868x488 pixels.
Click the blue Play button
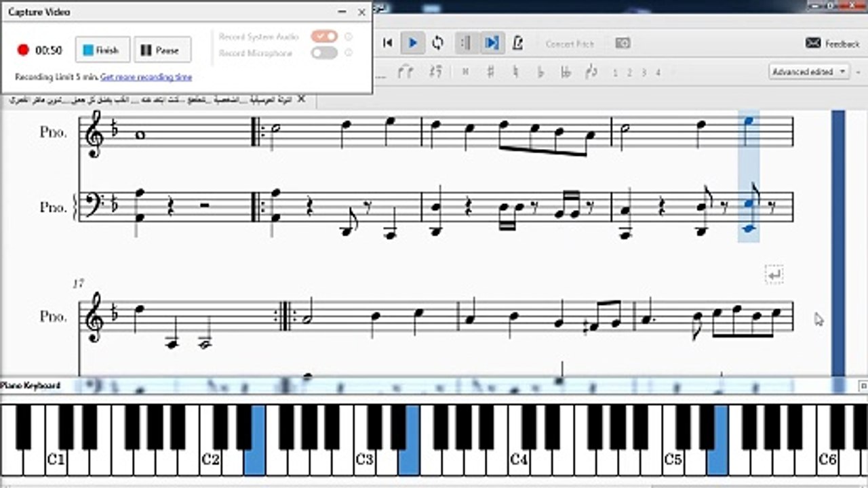412,43
